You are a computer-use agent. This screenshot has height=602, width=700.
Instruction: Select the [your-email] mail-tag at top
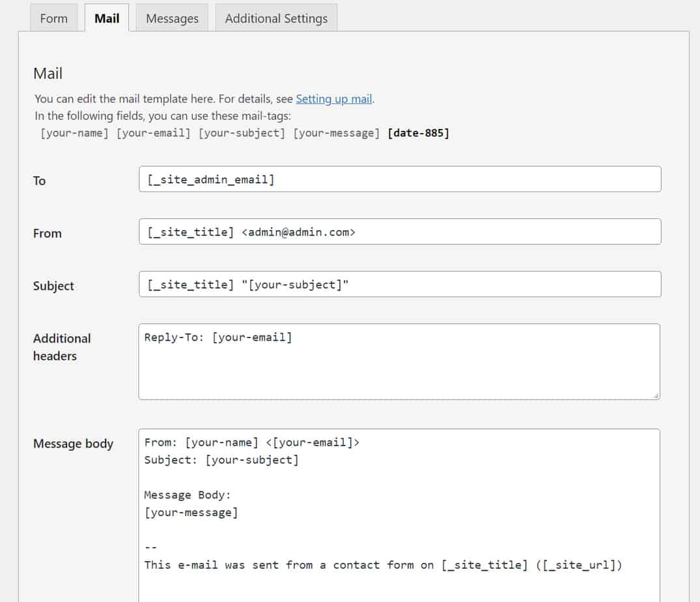[153, 133]
